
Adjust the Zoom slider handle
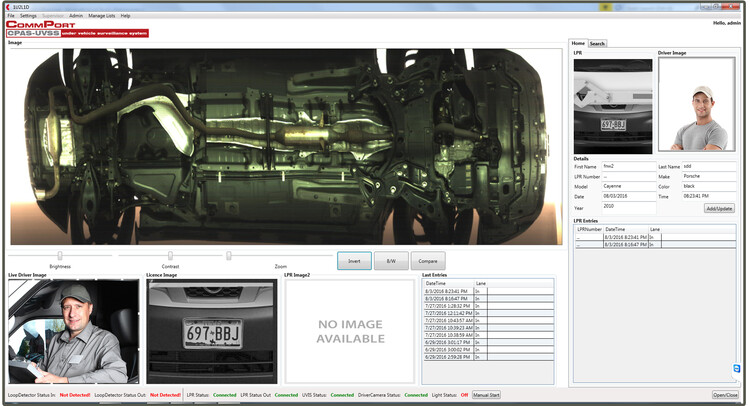click(x=229, y=256)
